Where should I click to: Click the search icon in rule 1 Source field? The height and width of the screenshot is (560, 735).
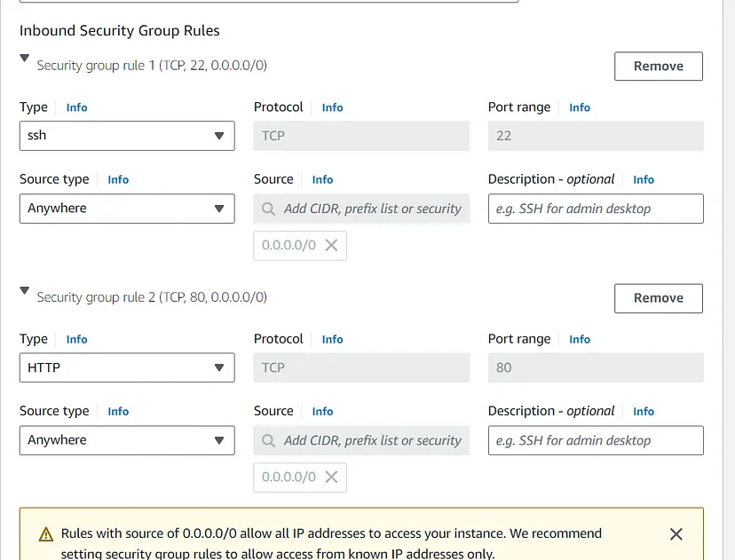coord(269,209)
